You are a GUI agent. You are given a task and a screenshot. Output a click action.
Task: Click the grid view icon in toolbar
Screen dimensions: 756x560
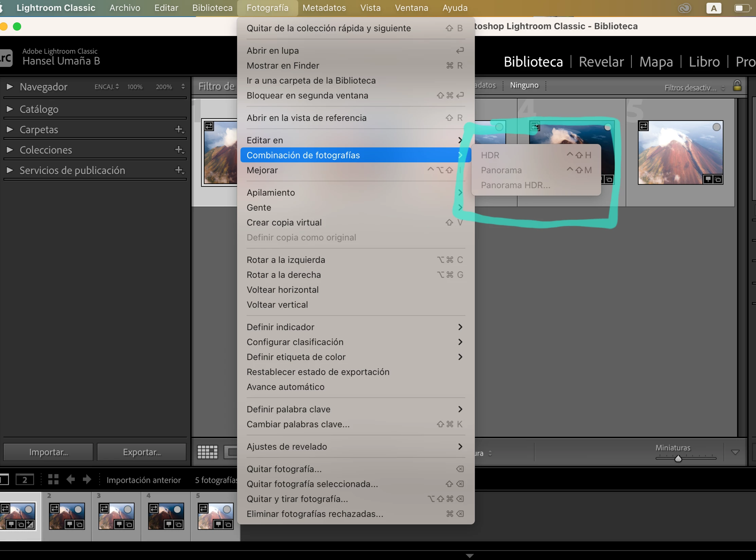pos(208,452)
